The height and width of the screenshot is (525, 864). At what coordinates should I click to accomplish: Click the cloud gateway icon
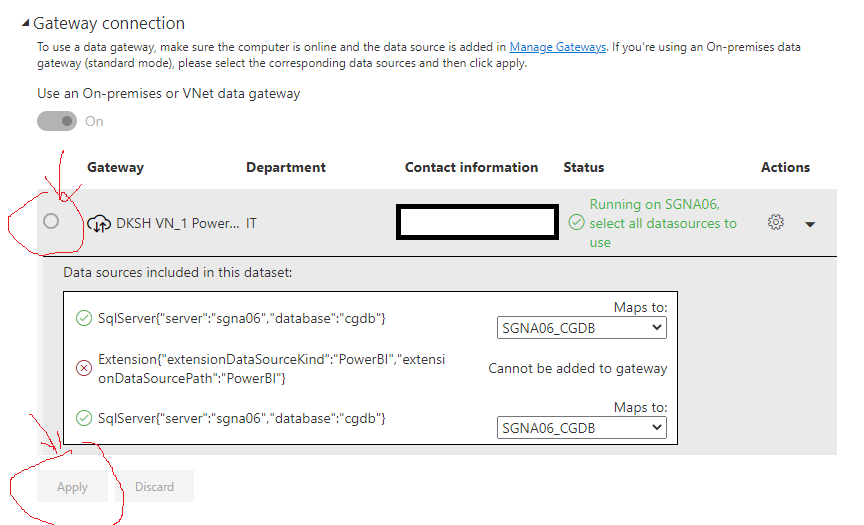coord(99,223)
